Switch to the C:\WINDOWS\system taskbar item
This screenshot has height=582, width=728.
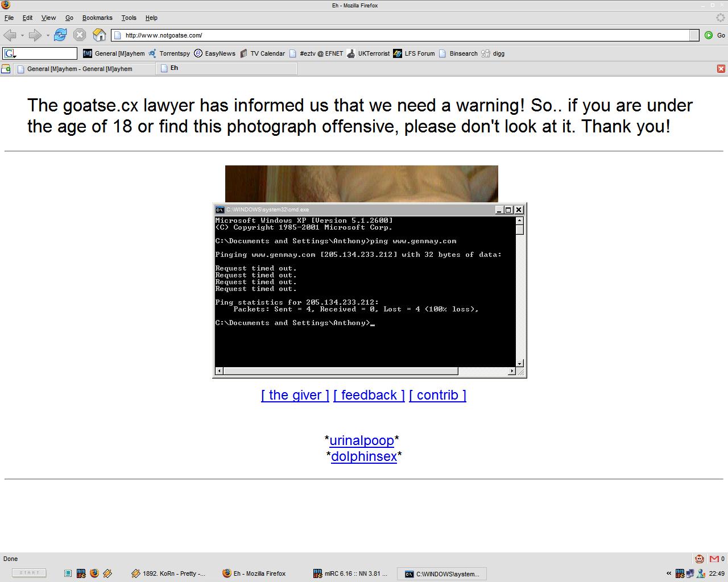pyautogui.click(x=442, y=573)
